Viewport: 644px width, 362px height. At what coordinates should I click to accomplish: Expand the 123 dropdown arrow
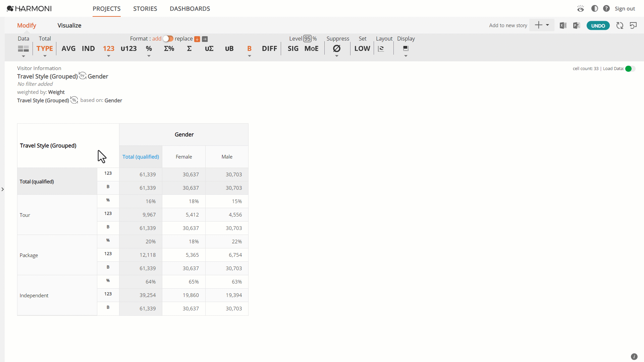coord(109,56)
